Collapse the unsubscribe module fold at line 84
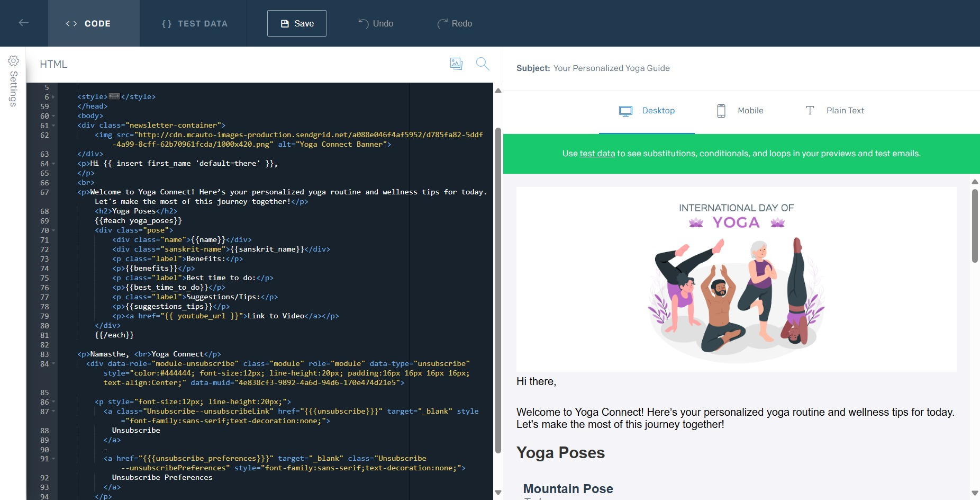 53,364
